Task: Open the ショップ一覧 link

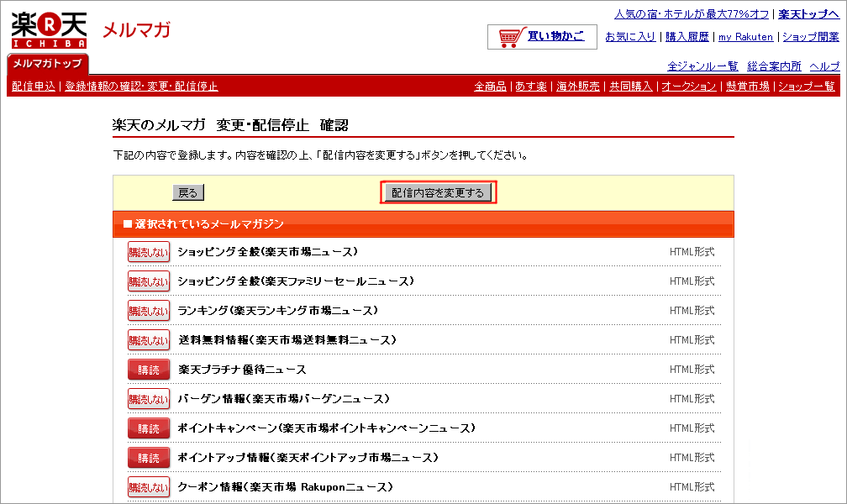Action: click(807, 87)
